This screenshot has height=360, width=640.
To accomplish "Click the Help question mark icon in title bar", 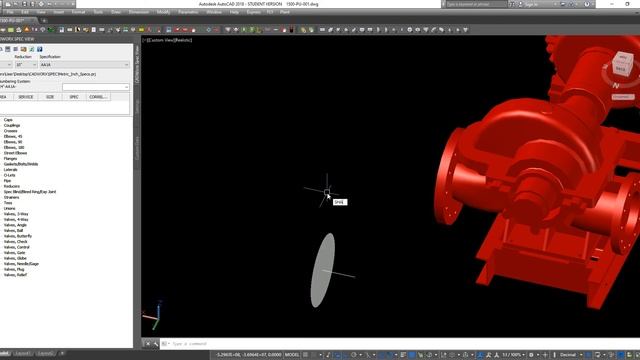I will point(587,4).
